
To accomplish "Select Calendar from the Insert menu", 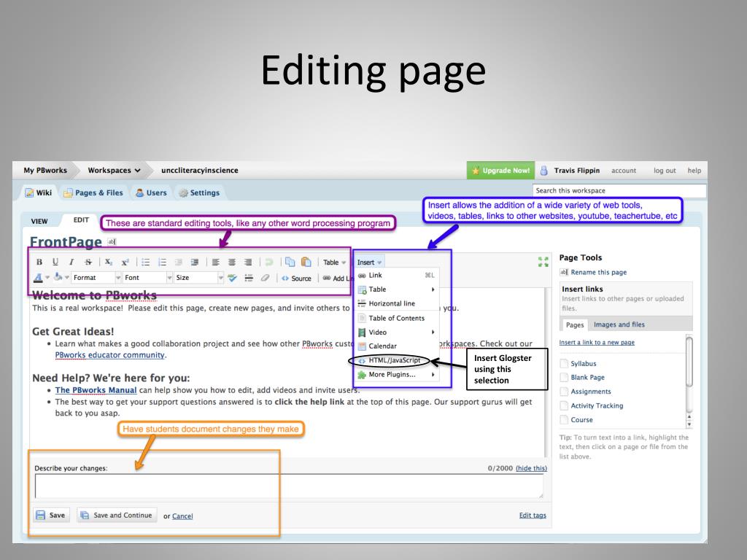I will 397,346.
